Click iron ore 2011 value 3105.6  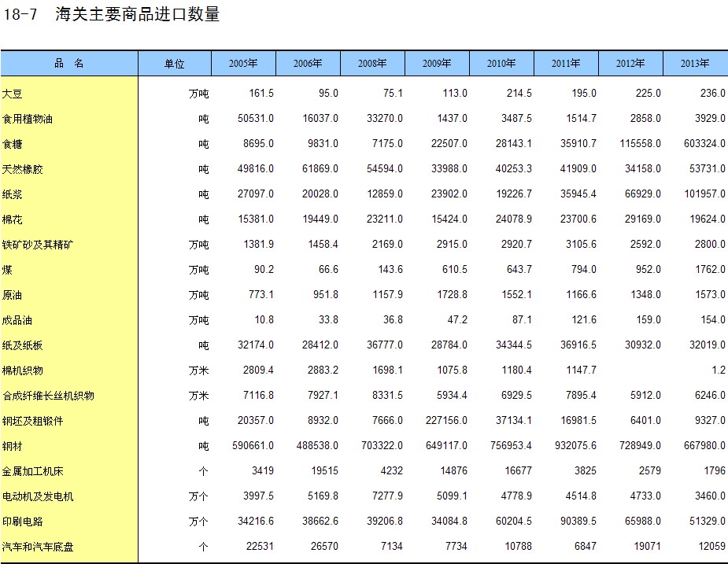[581, 244]
